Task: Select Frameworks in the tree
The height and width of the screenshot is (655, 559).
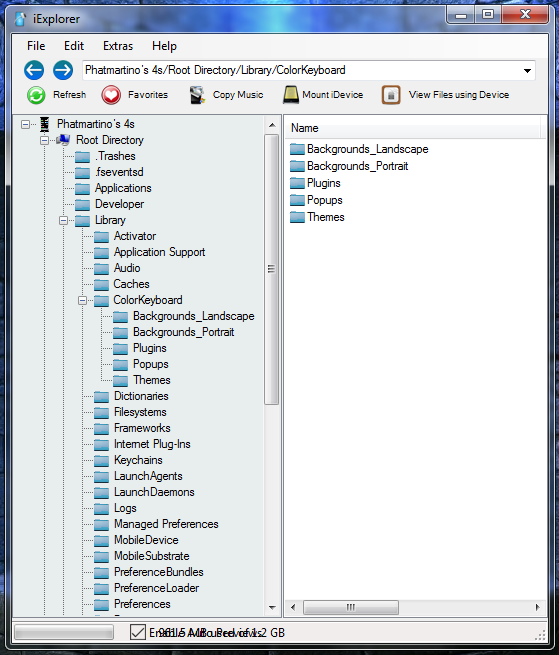Action: click(x=142, y=428)
